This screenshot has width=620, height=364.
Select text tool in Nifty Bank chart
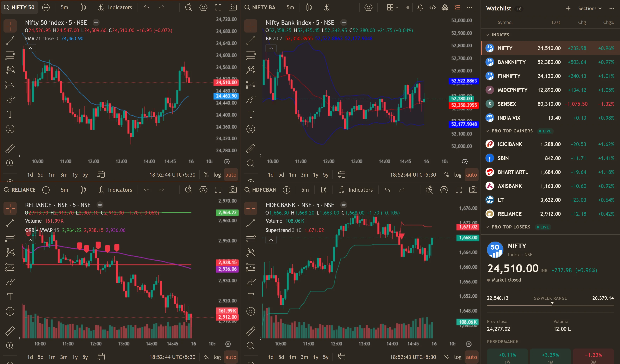click(251, 114)
